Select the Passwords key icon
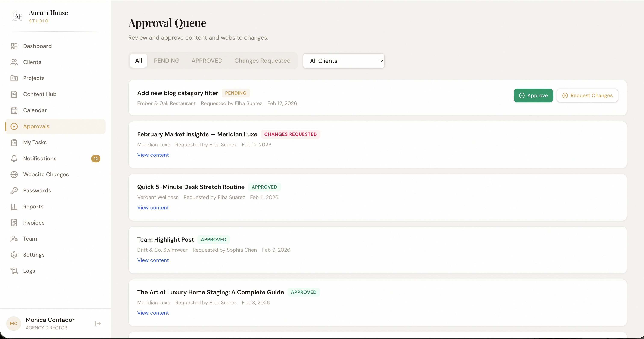Screen dimensions: 644x339 [x=14, y=190]
